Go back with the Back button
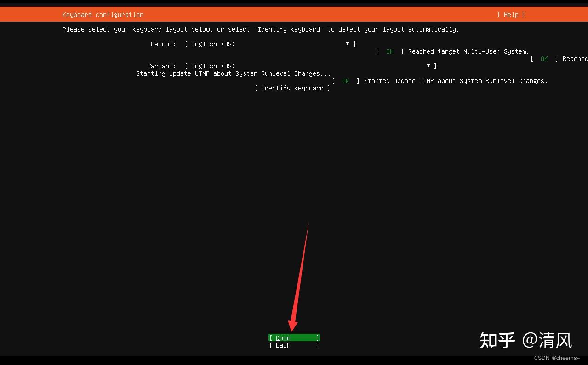The width and height of the screenshot is (588, 365). pos(294,345)
